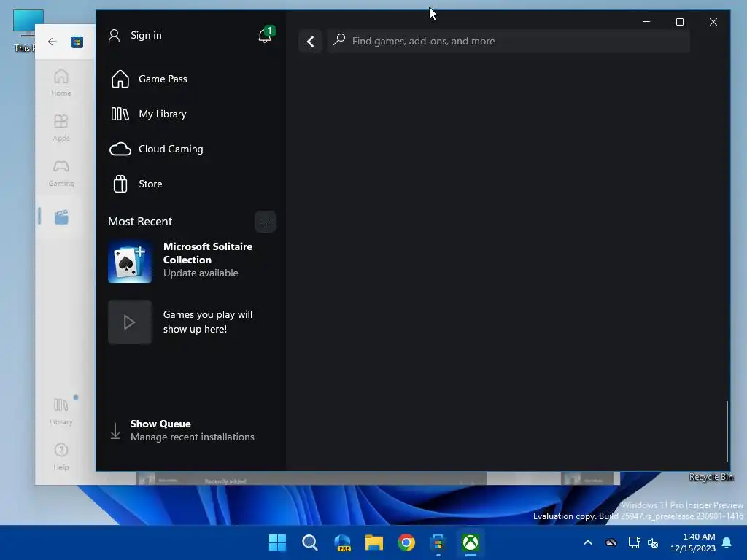Open Store section in Xbox app
This screenshot has width=747, height=560.
(x=136, y=184)
